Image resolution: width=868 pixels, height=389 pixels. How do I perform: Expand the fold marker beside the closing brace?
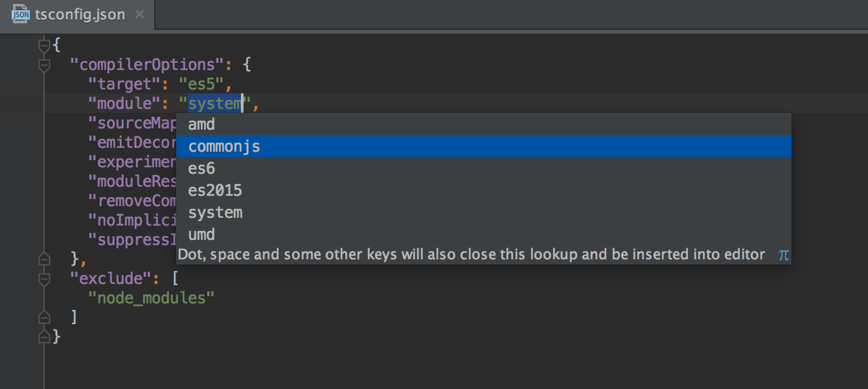(43, 336)
